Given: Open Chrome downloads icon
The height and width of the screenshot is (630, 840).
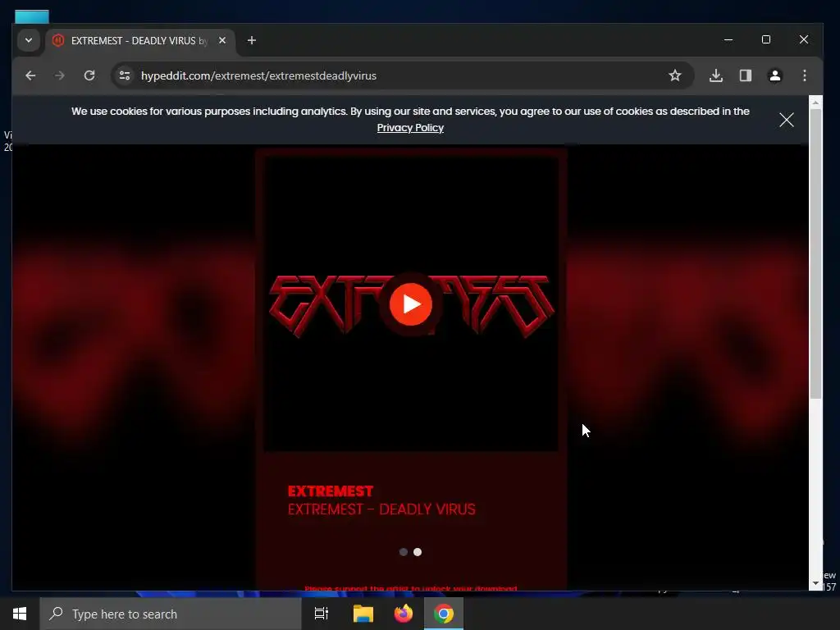Looking at the screenshot, I should coord(715,75).
